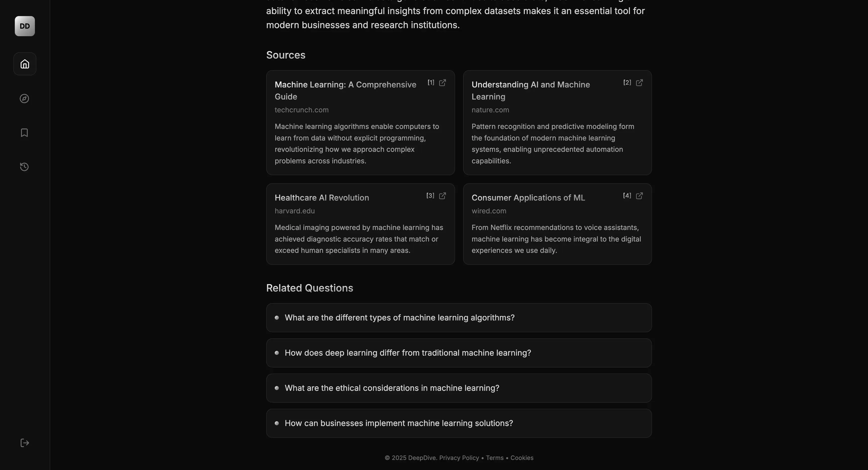The width and height of the screenshot is (868, 470).
Task: Open the Cookies footer link
Action: (522, 458)
